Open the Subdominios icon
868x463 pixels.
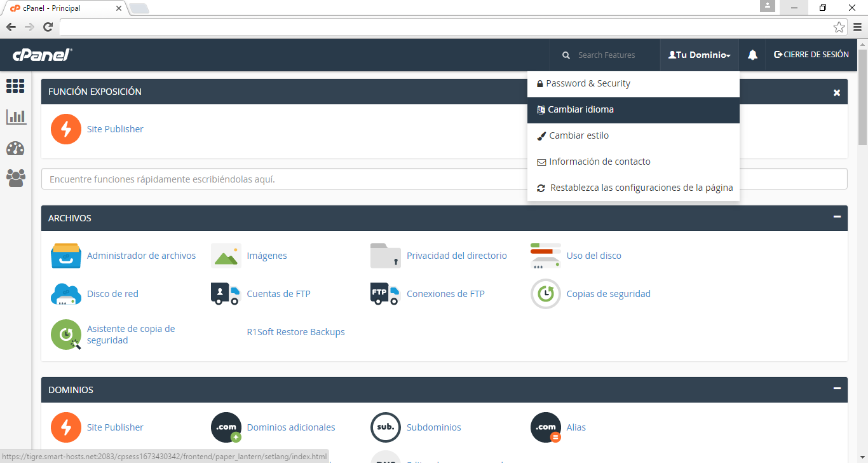point(385,427)
